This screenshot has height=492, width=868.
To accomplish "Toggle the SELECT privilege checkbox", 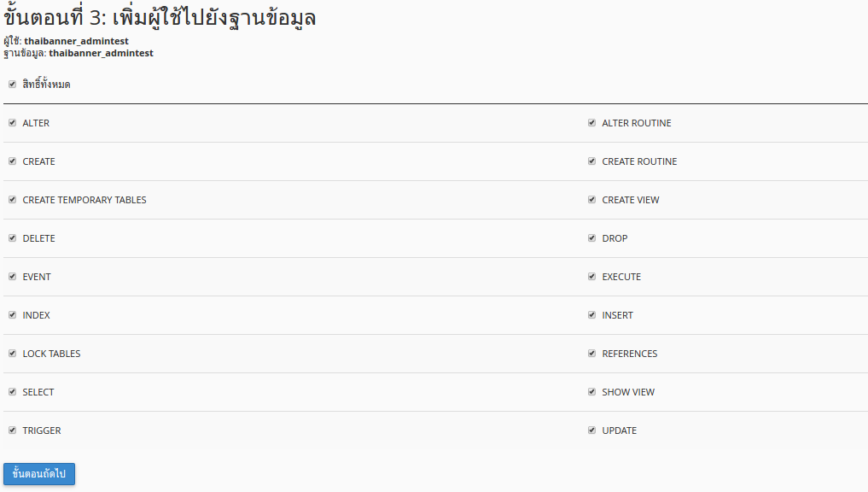I will [x=12, y=392].
